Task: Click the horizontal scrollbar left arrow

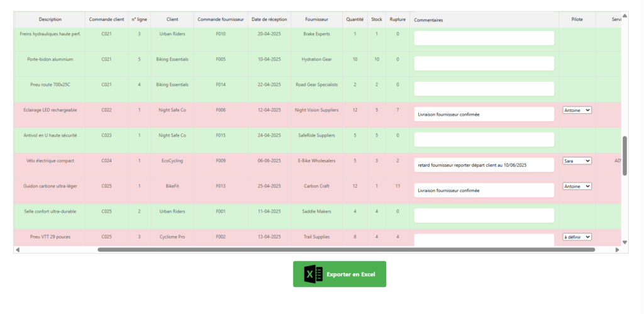Action: pyautogui.click(x=18, y=250)
